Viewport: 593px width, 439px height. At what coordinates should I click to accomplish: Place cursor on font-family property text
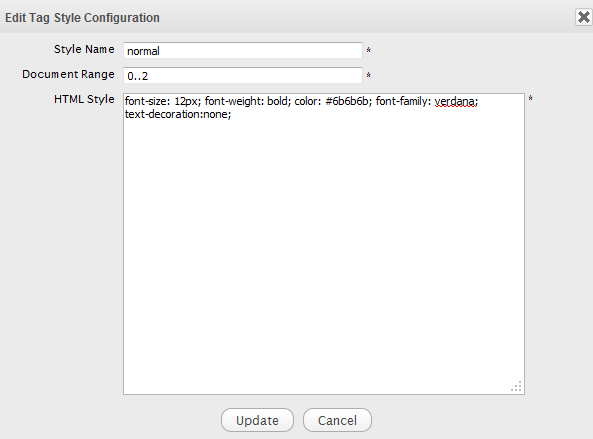tap(401, 101)
